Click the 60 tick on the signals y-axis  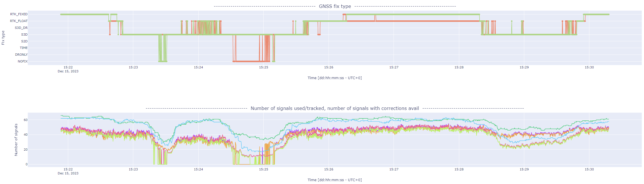click(x=26, y=120)
